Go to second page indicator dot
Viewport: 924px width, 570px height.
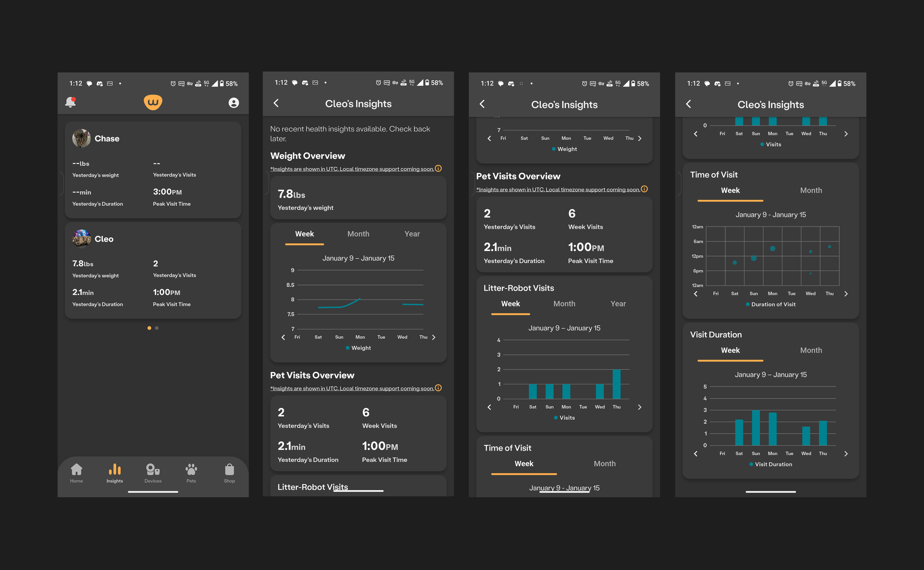click(x=157, y=328)
